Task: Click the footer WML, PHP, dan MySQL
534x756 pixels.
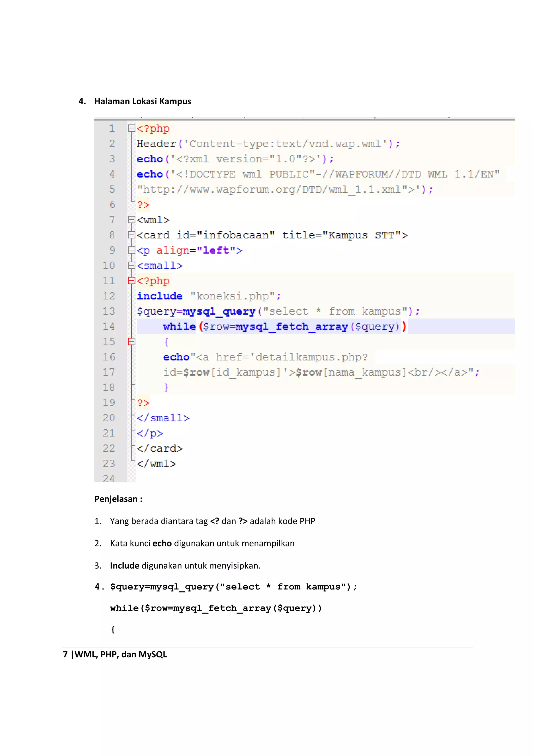Action: (x=121, y=654)
